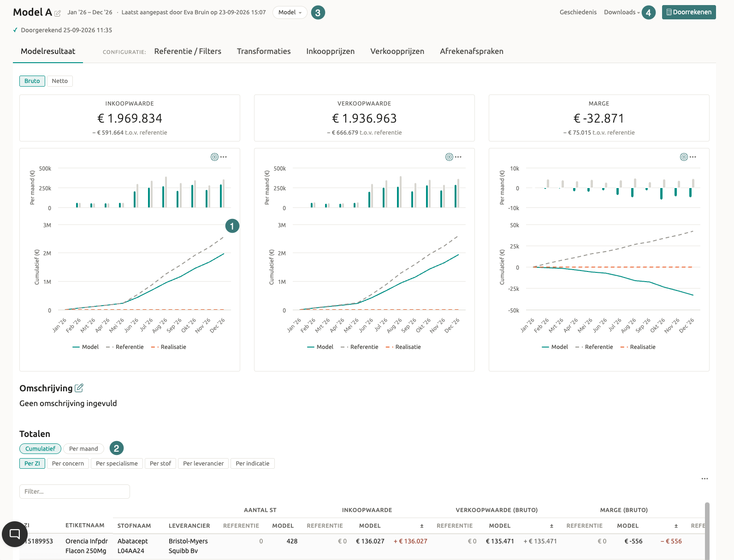Sort by the ETIKETNAAM column header

click(x=85, y=525)
